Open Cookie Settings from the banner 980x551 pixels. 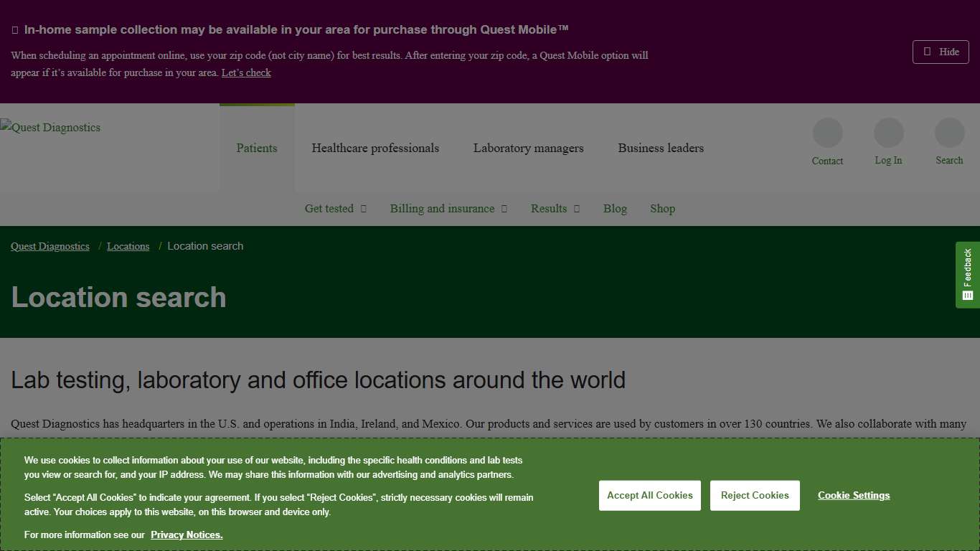pos(854,495)
